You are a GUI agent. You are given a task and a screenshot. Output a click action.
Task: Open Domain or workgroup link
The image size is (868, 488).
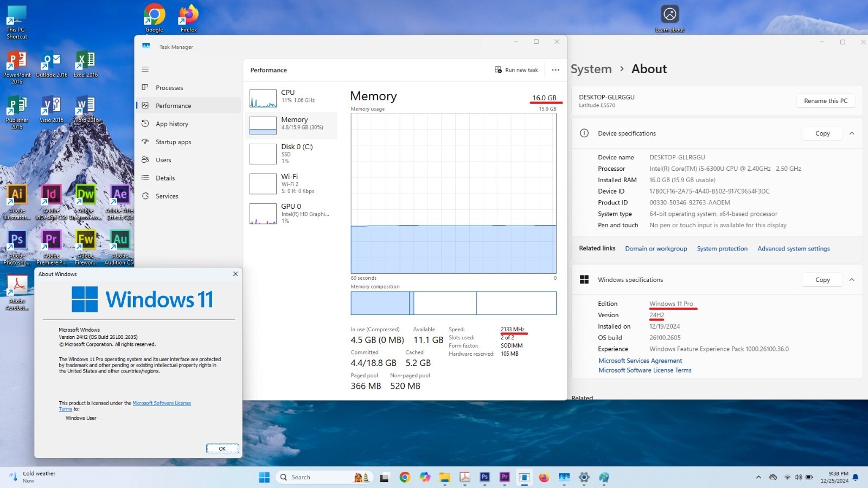[x=656, y=249]
